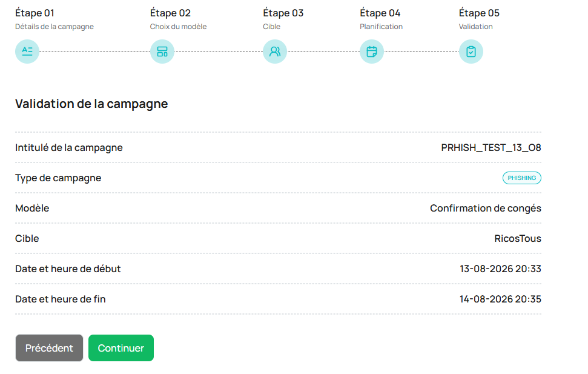The width and height of the screenshot is (588, 374).
Task: Click the start date 13-08-2026 20:33
Action: (500, 269)
